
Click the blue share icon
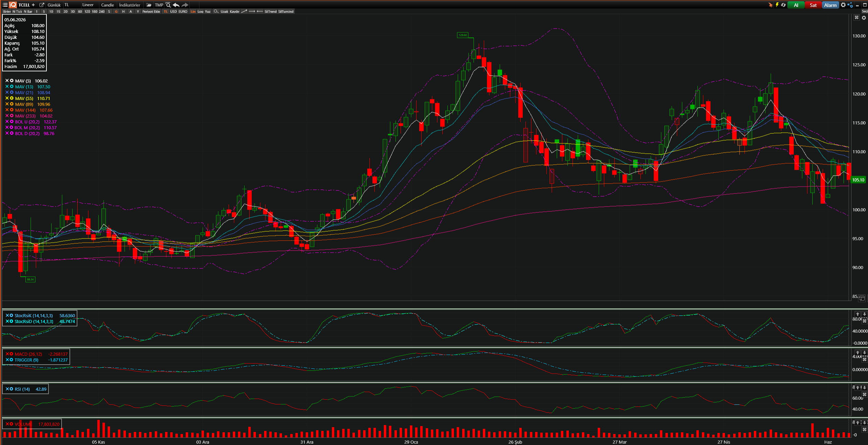pos(850,5)
